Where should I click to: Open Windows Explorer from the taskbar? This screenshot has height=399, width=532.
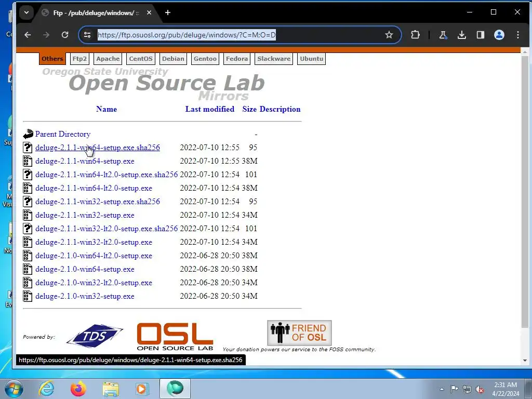tap(111, 389)
